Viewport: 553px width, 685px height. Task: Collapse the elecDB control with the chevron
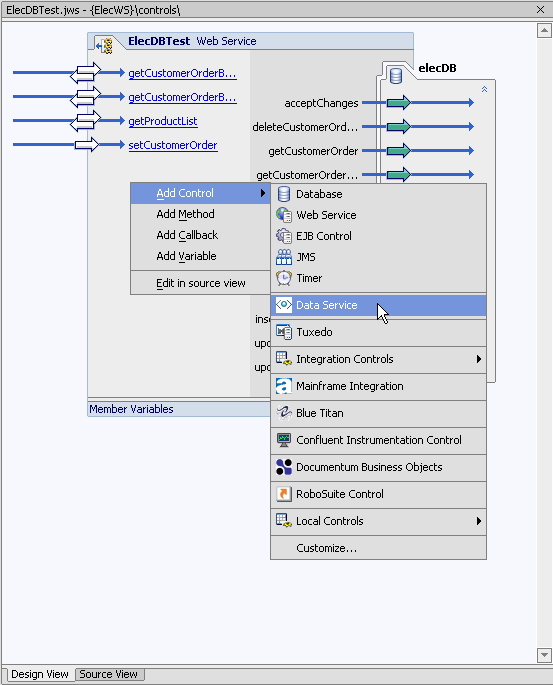(x=484, y=89)
